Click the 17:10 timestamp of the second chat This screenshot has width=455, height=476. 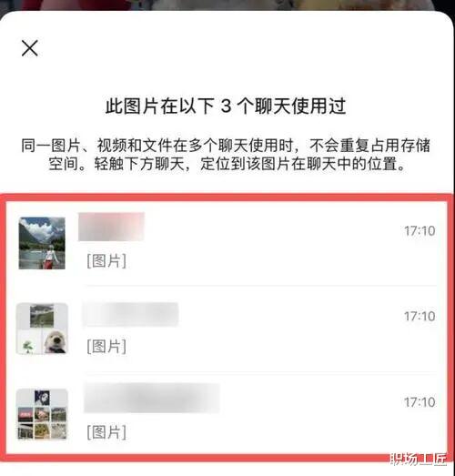point(420,317)
